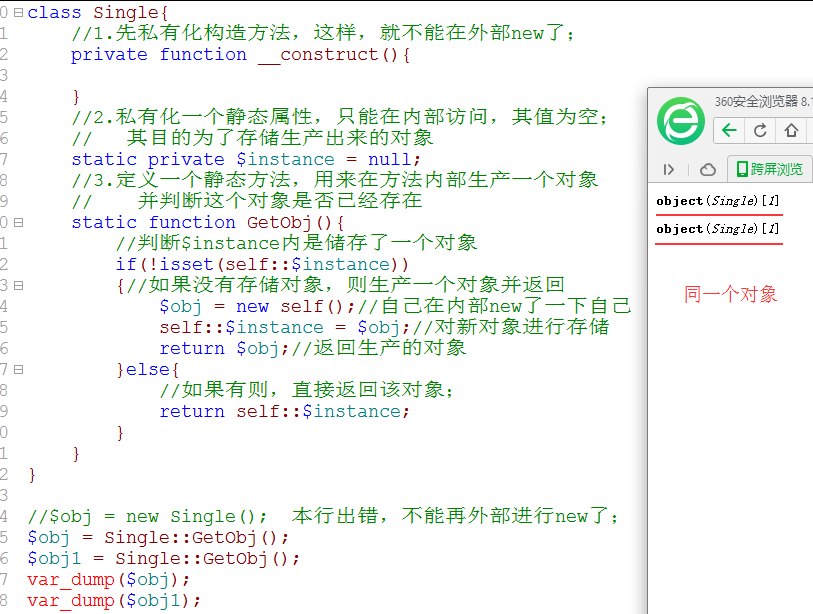Screen dimensions: 813x614
Task: Click the red 同一个对象 annotation text
Action: (730, 295)
